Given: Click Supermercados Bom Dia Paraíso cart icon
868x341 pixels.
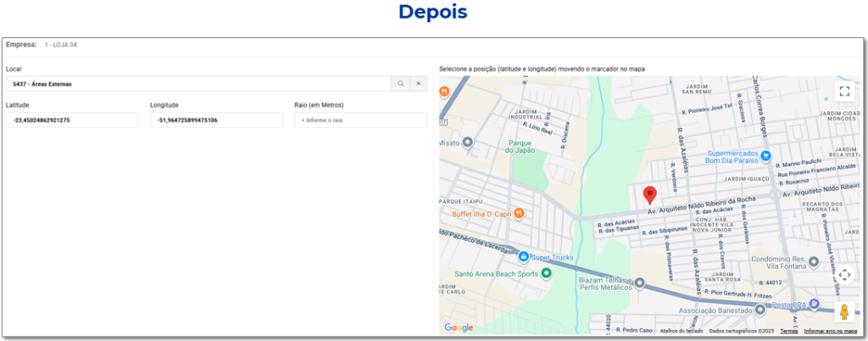Looking at the screenshot, I should pos(765,155).
